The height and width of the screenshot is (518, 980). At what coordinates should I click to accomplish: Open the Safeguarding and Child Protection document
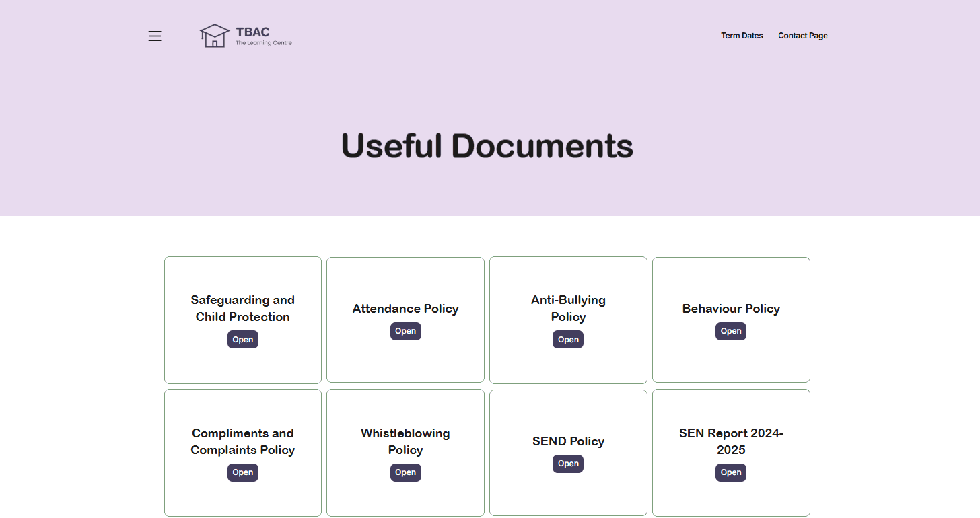pos(242,339)
